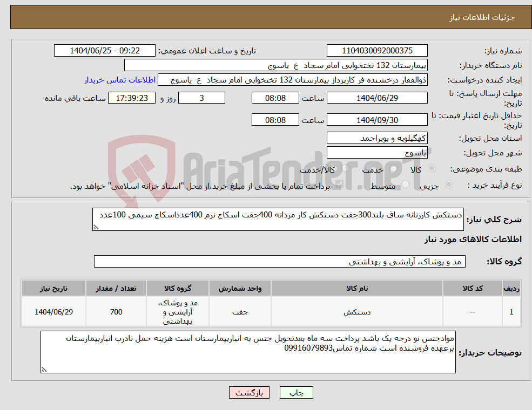Click the remaining time field 17:39:23

[132, 98]
